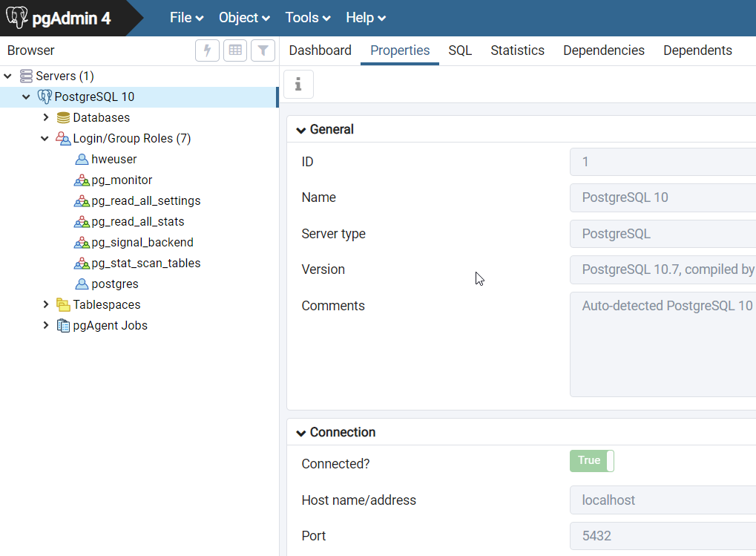The height and width of the screenshot is (556, 756).
Task: Click the pgAdmin 4 elephant logo
Action: (17, 18)
